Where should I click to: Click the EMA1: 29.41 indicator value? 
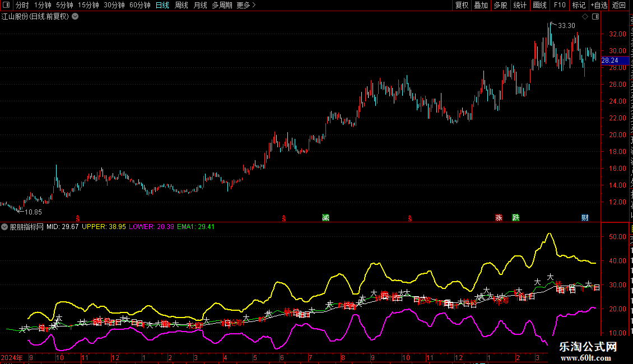(196, 227)
